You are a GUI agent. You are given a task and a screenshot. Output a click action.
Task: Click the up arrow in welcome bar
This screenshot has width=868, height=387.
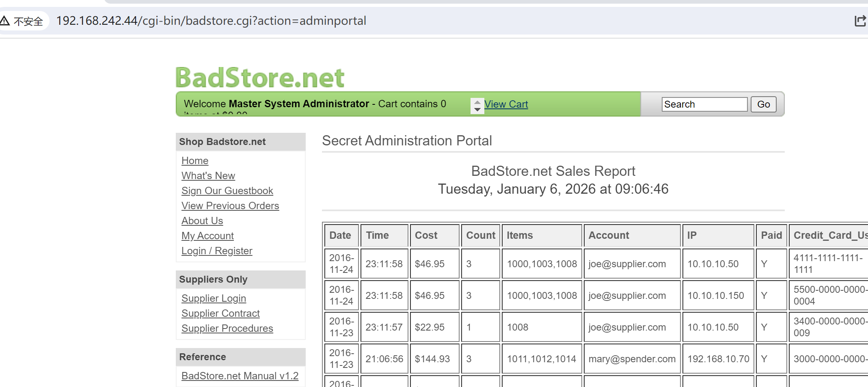pos(477,102)
